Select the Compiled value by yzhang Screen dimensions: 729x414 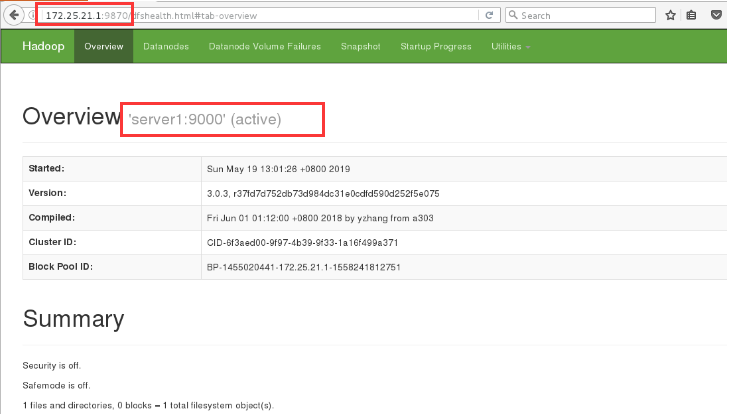[x=320, y=218]
